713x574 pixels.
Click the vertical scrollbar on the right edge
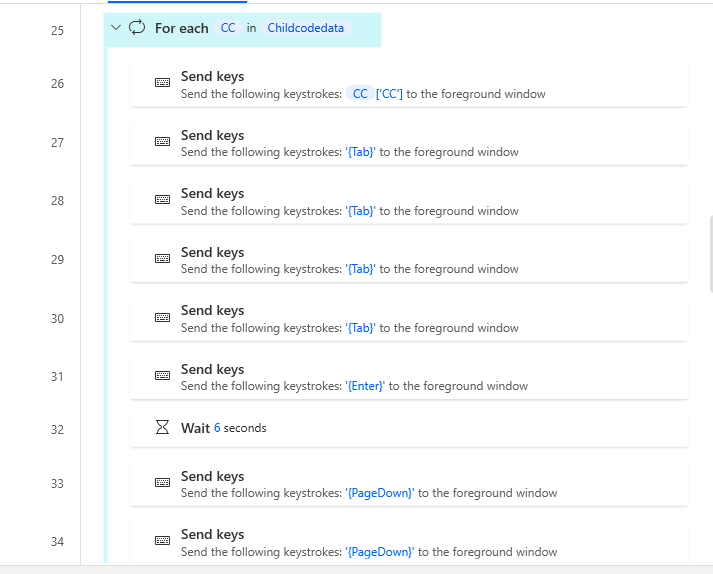[x=710, y=240]
